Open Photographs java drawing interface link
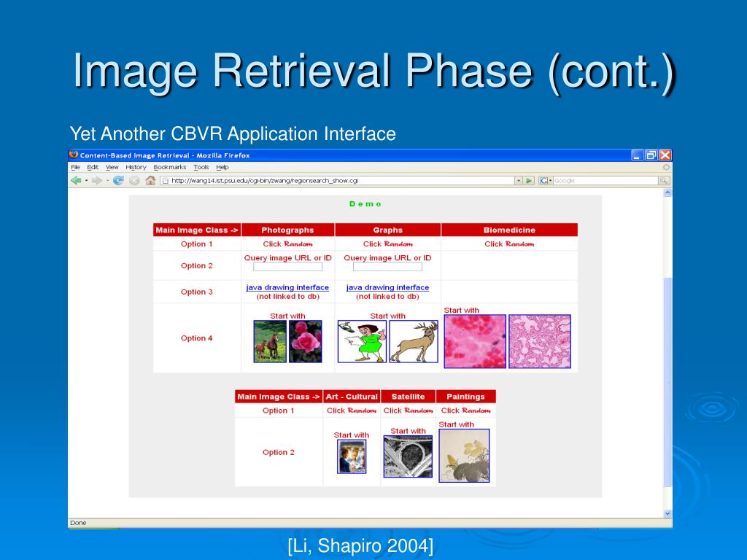Image resolution: width=747 pixels, height=560 pixels. click(287, 287)
